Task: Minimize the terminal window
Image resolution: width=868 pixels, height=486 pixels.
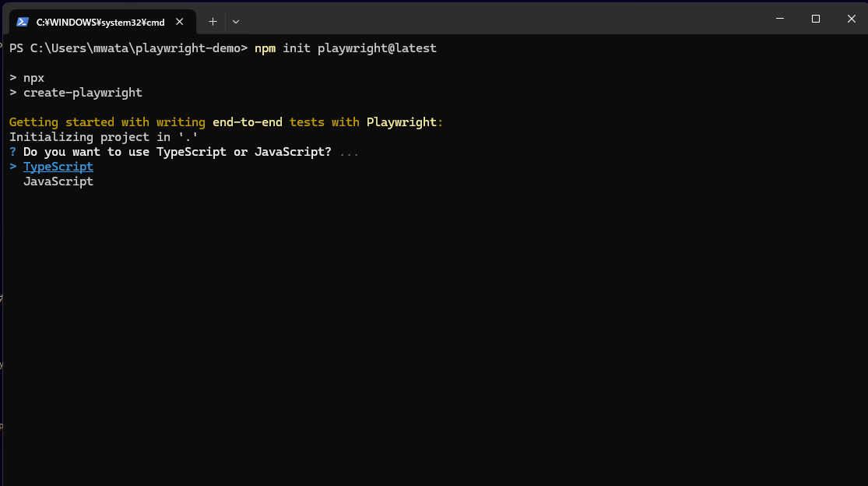Action: [x=780, y=19]
